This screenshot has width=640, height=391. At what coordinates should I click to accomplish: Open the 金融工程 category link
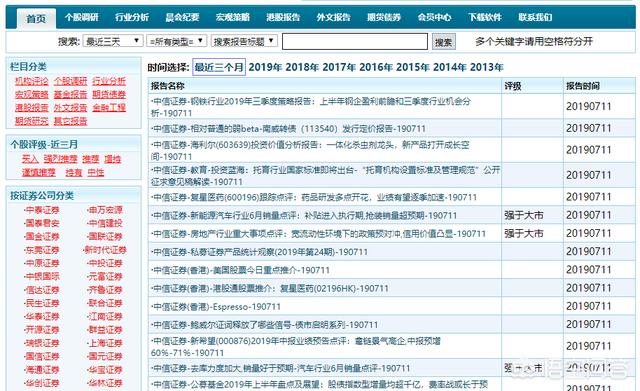[109, 108]
